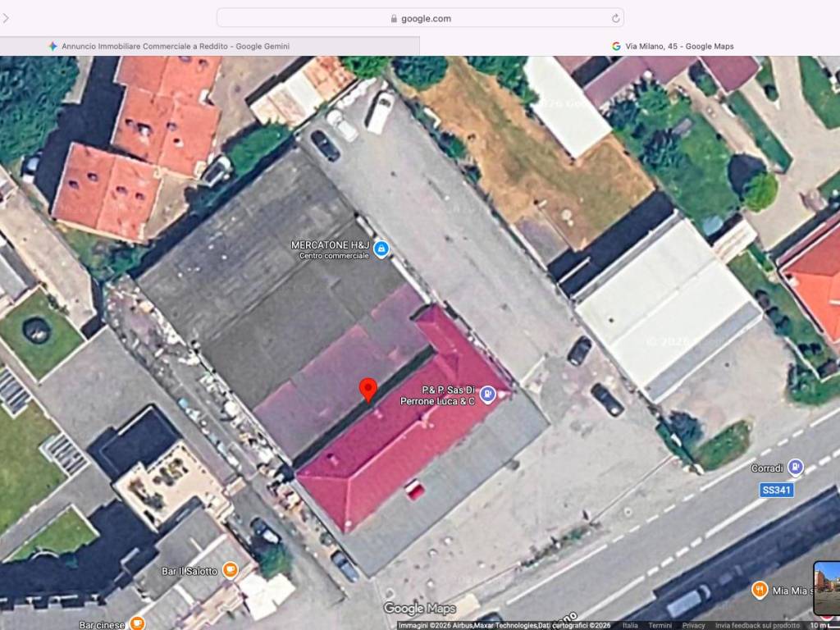Click the SS341 road shield marker
Viewport: 840px width, 630px height.
pyautogui.click(x=776, y=490)
